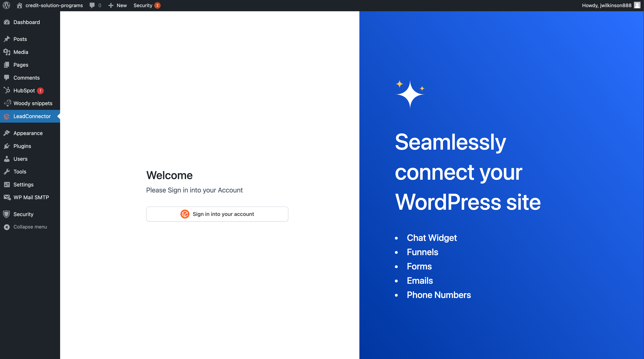Visit the credit-solution-programs site link
644x359 pixels.
54,5
